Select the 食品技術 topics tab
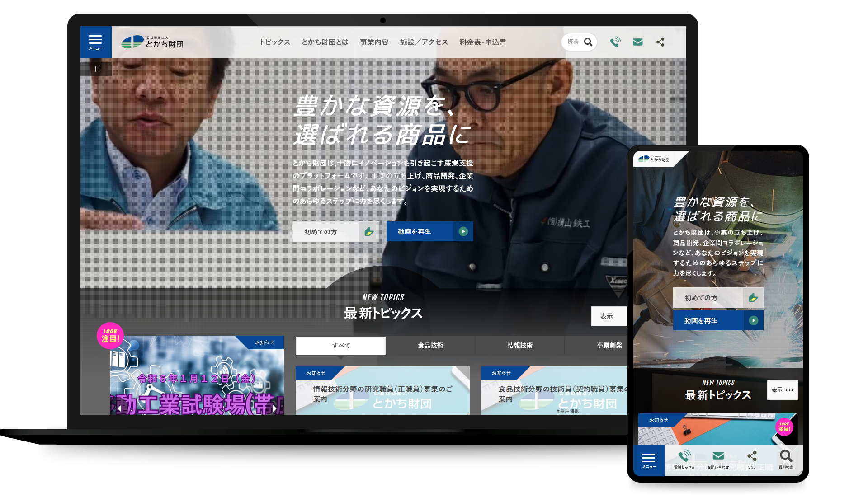Image resolution: width=868 pixels, height=497 pixels. tap(430, 346)
